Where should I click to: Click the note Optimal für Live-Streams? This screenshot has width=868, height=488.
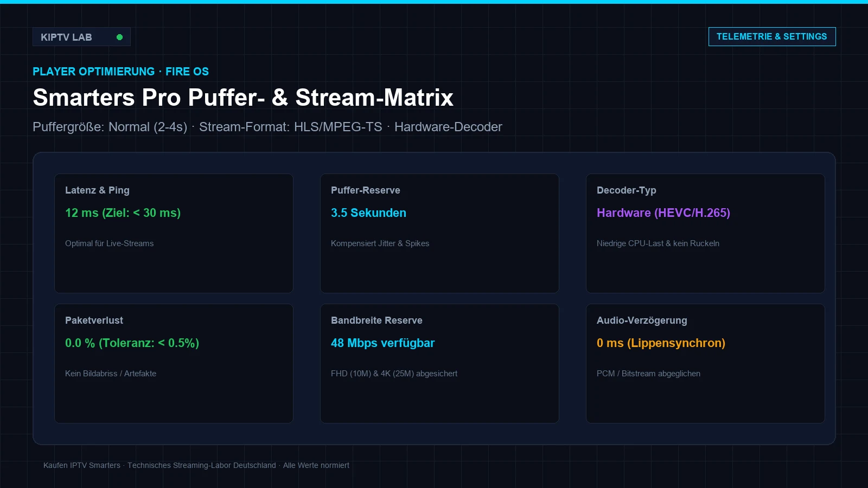[x=109, y=243]
